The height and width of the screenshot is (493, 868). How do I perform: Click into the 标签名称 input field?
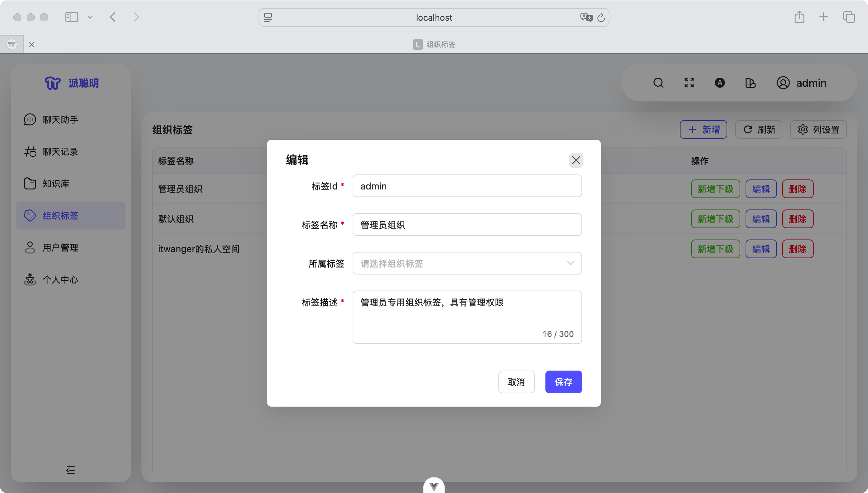point(467,224)
